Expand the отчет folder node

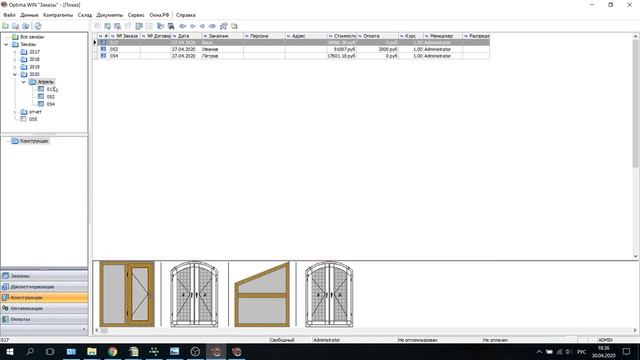pyautogui.click(x=15, y=111)
